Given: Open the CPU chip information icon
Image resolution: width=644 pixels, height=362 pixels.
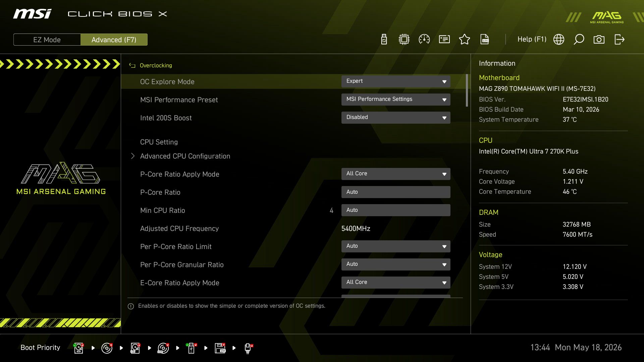Looking at the screenshot, I should pyautogui.click(x=404, y=40).
